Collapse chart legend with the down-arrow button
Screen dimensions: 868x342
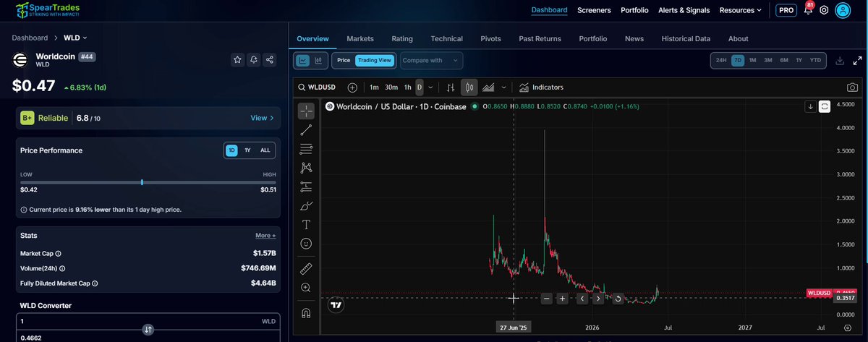tap(810, 106)
